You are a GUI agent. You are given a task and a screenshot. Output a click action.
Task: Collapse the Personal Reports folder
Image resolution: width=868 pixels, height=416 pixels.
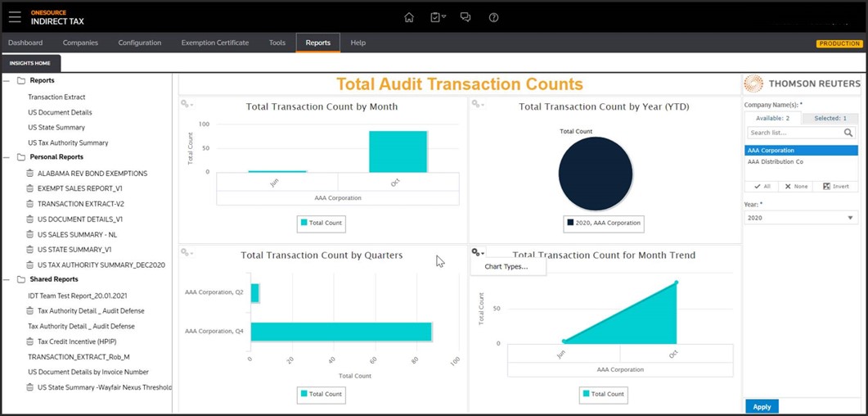tap(7, 157)
